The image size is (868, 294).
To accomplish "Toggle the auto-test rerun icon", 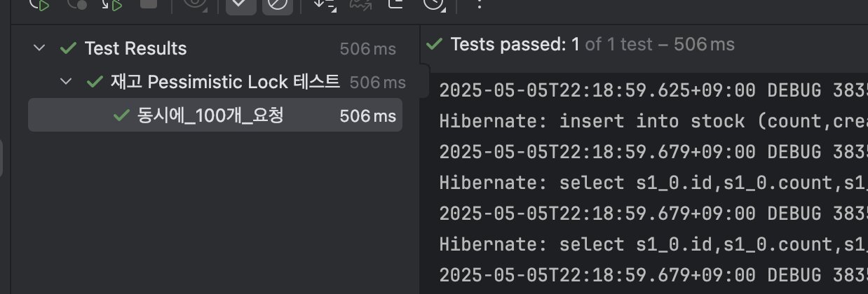I will click(112, 3).
